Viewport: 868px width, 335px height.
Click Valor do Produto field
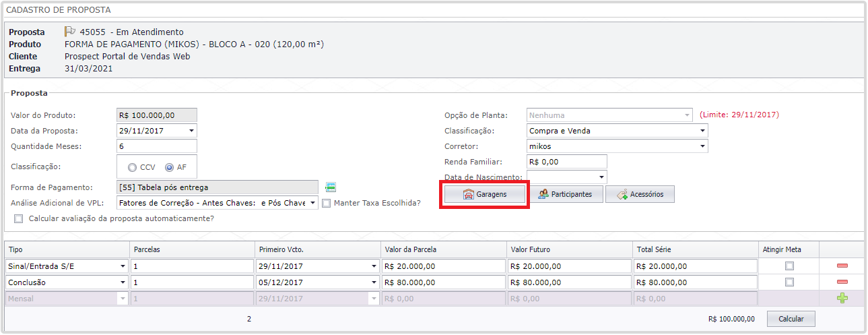157,115
